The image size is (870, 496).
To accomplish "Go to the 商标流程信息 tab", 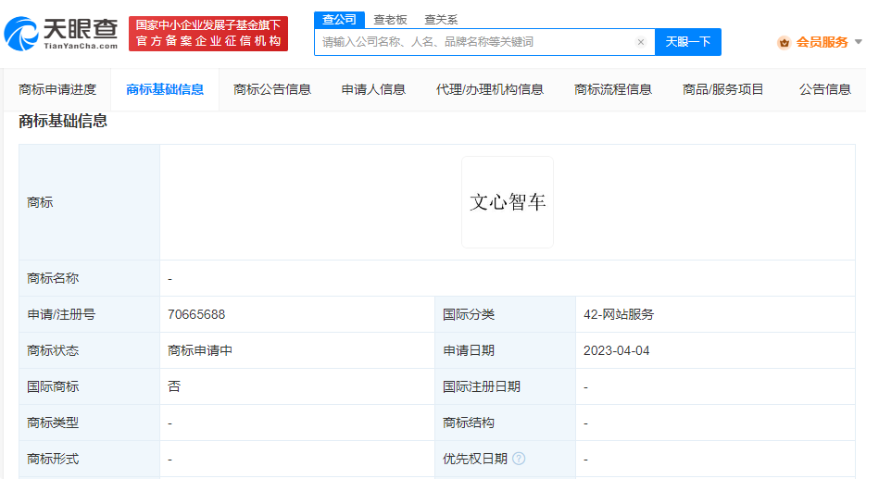I will coord(613,89).
